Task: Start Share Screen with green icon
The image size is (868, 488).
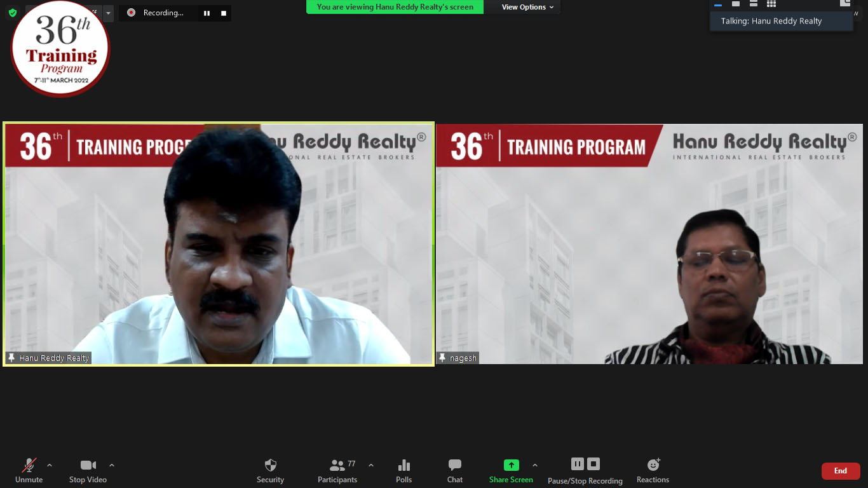Action: (511, 471)
